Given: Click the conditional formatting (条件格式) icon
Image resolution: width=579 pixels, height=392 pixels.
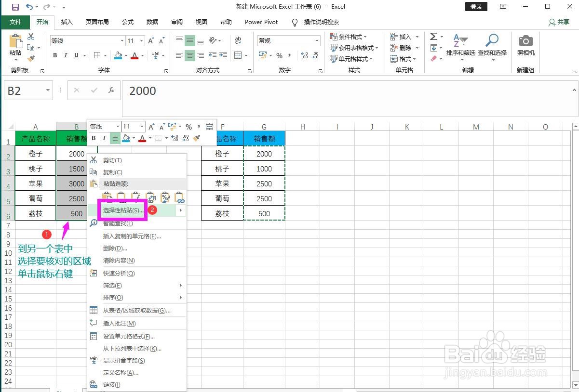Looking at the screenshot, I should pos(334,37).
